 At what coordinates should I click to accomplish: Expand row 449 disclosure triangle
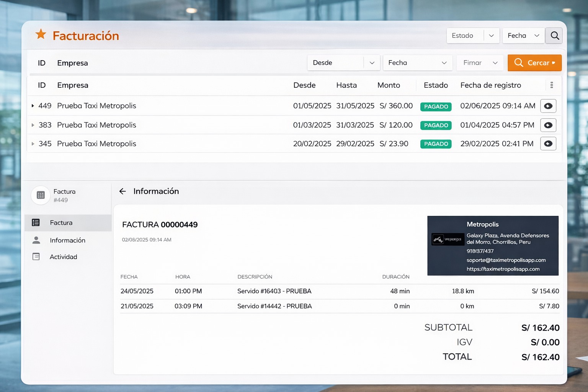coord(33,106)
